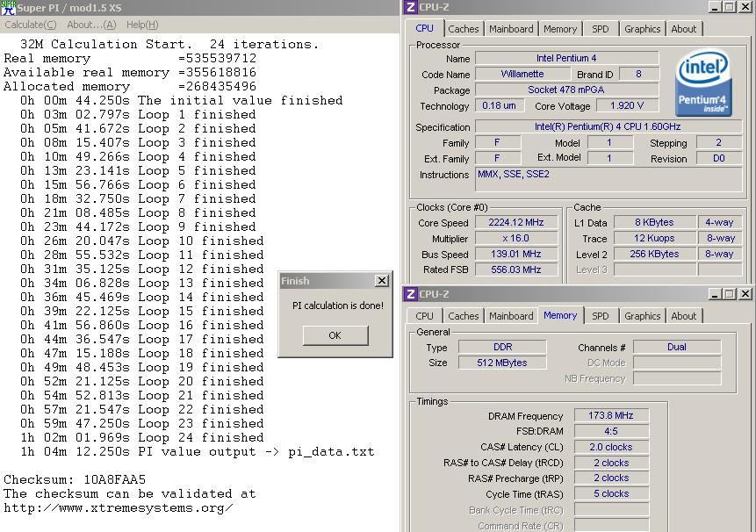Click the PI value output pi_data.txt line
The width and height of the screenshot is (756, 532).
pyautogui.click(x=198, y=451)
